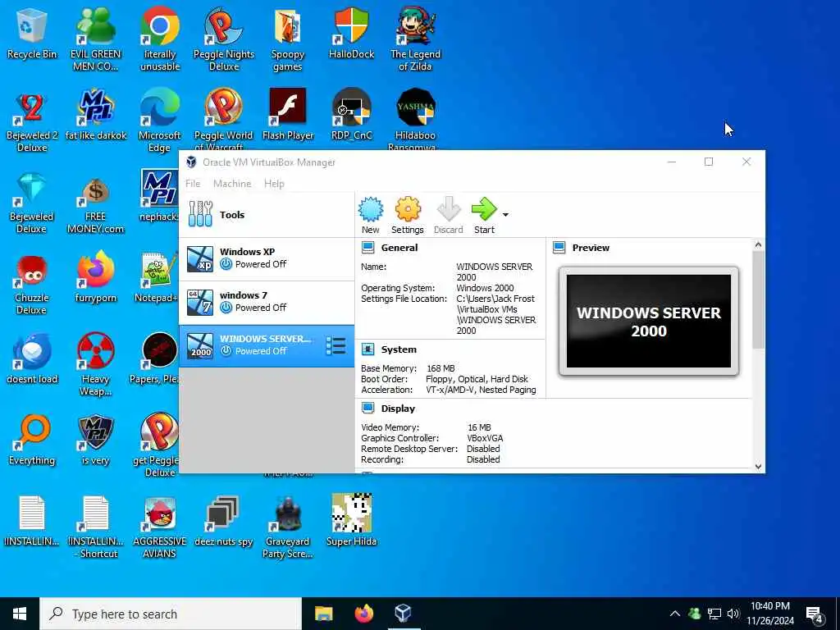Open File Explorer from taskbar

point(323,614)
